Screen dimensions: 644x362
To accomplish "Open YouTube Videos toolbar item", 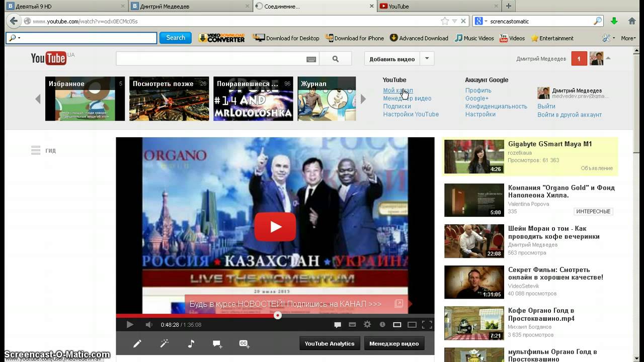I will pyautogui.click(x=512, y=38).
